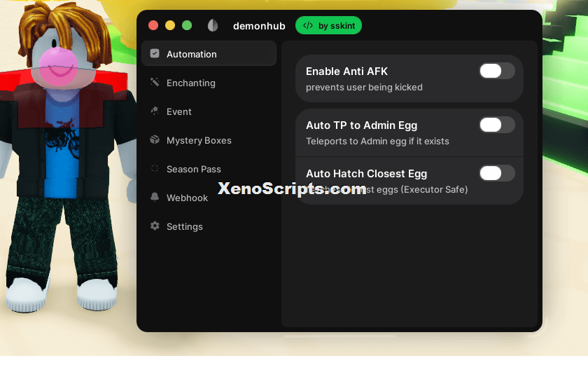Click 'Auto Hatch Closest Egg' heading text

point(366,174)
